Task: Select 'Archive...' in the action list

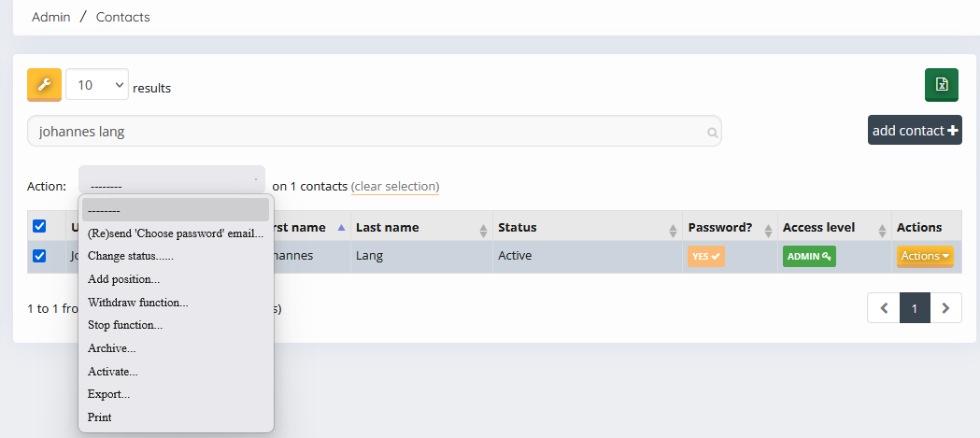Action: [112, 348]
